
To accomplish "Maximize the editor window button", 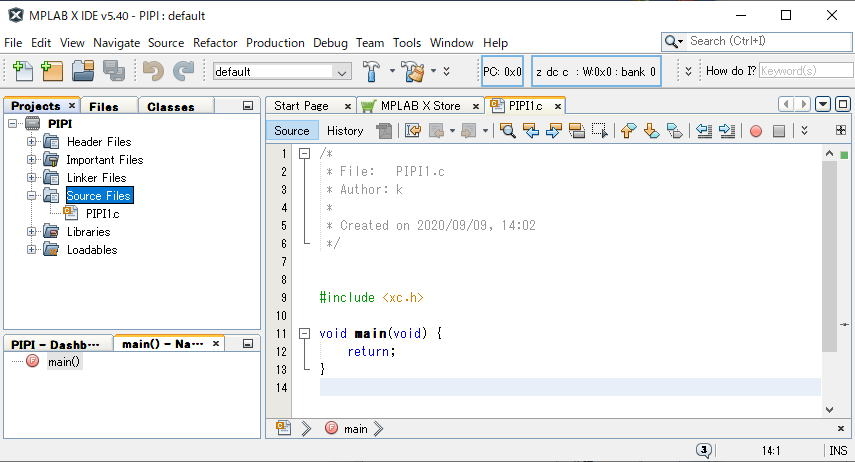I will [842, 104].
